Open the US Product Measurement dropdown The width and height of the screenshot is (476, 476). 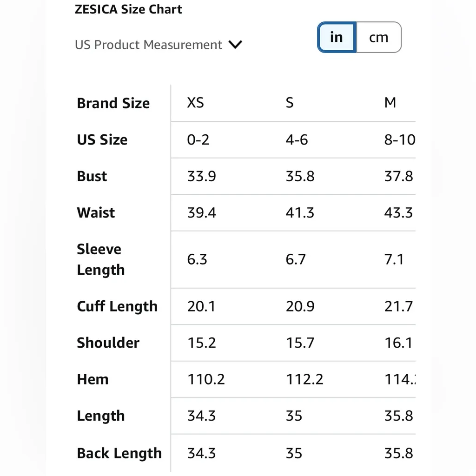click(x=149, y=45)
